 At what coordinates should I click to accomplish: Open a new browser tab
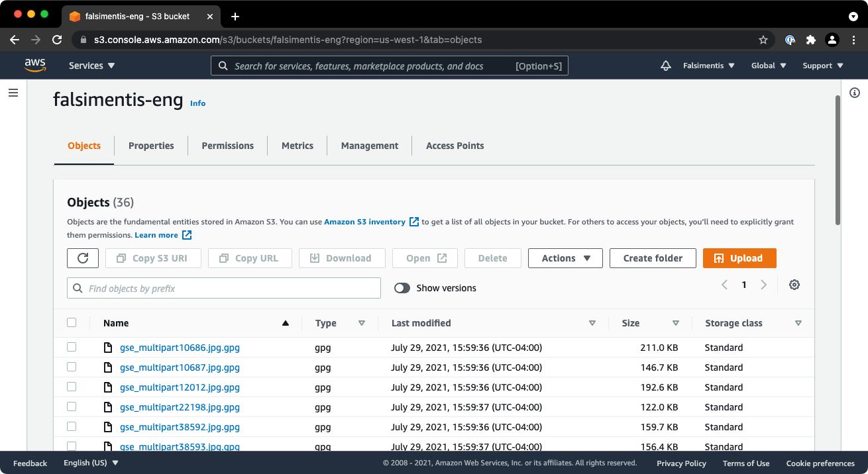[235, 16]
